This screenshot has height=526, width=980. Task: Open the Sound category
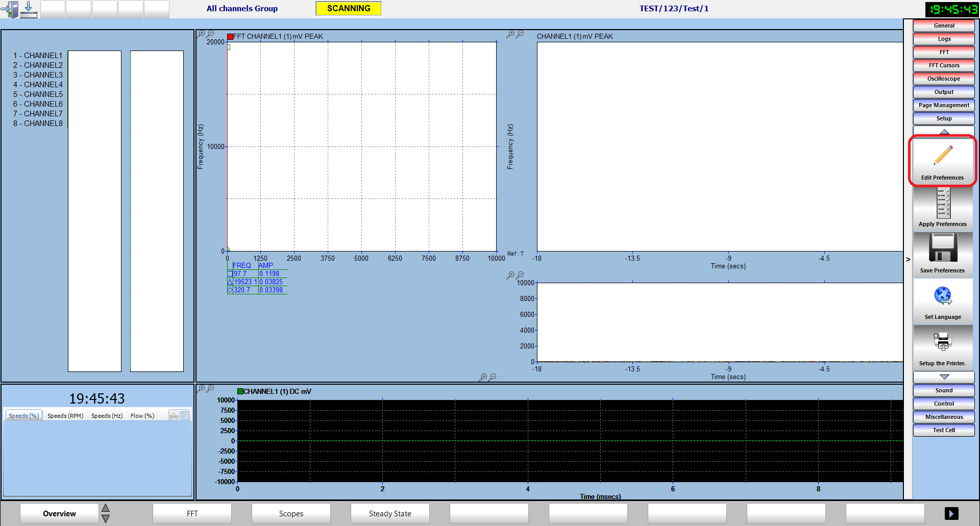pos(944,390)
